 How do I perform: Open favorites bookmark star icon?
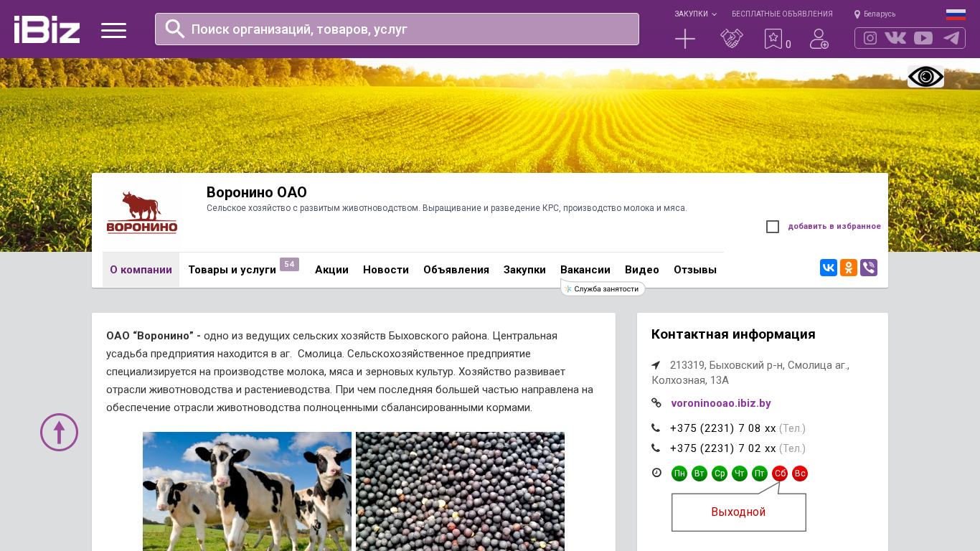pyautogui.click(x=773, y=39)
